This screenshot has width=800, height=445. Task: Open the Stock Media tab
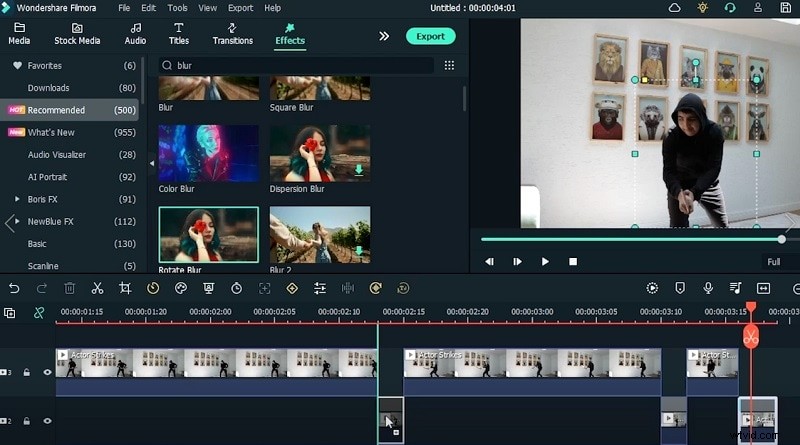[x=77, y=34]
